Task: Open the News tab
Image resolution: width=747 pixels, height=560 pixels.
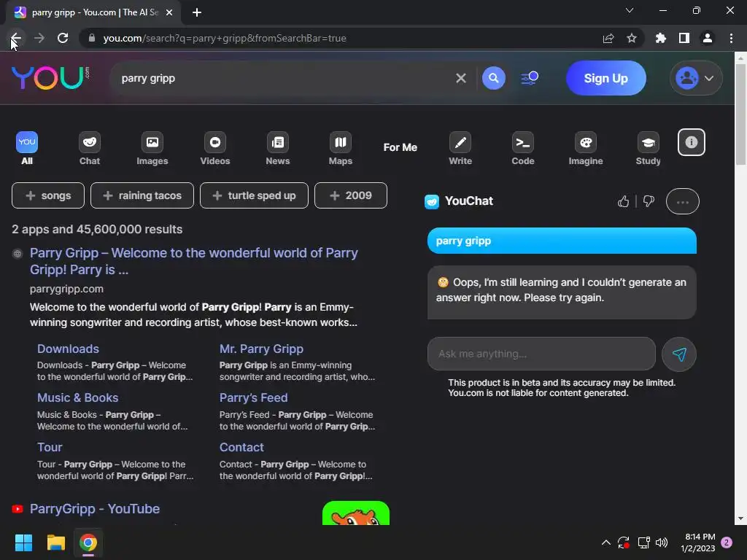Action: coord(278,149)
